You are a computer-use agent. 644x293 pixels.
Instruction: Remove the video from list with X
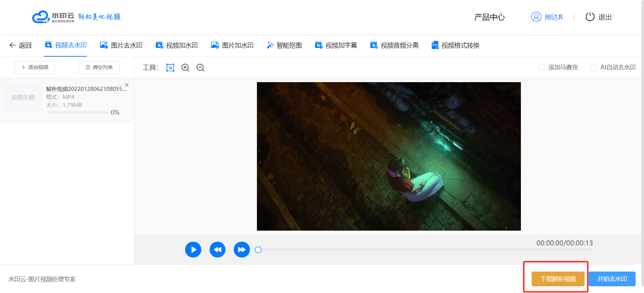[127, 85]
